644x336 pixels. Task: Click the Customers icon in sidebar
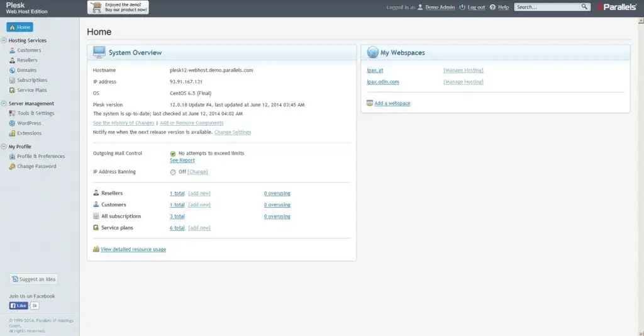tap(12, 50)
